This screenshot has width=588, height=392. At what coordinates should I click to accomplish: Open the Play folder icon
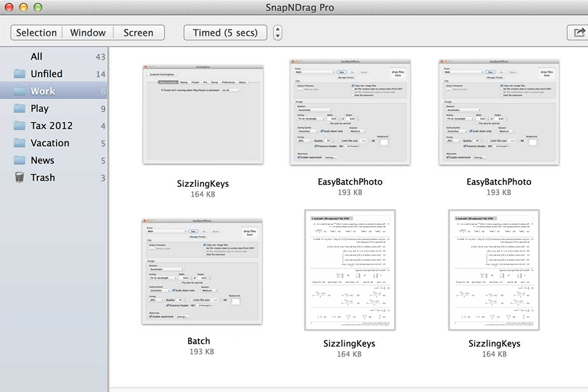coord(18,108)
